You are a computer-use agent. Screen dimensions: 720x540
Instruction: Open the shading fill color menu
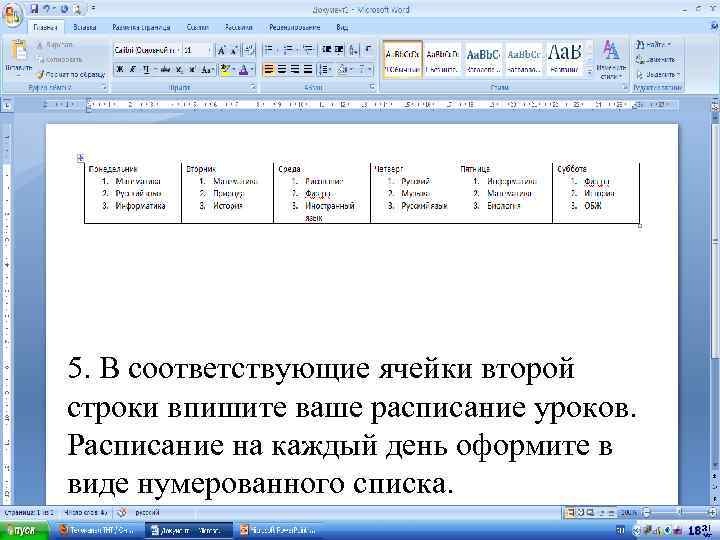coord(343,69)
